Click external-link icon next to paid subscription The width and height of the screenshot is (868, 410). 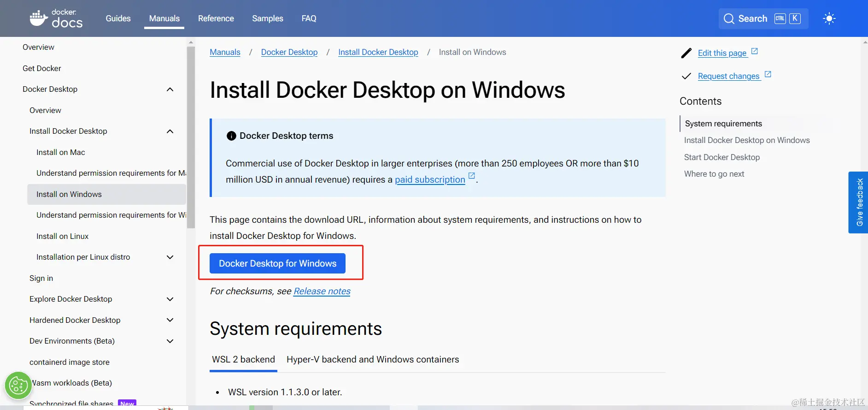[471, 176]
